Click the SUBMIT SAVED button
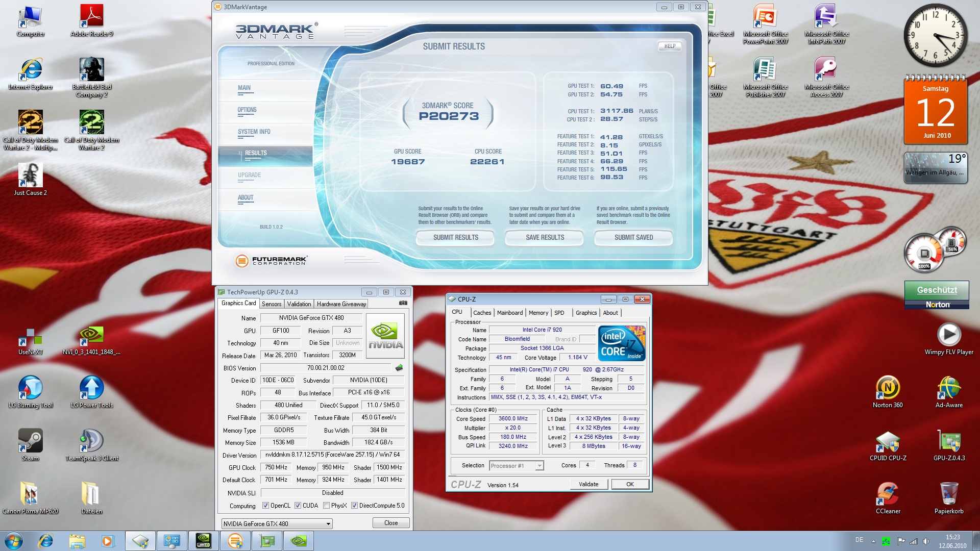This screenshot has width=980, height=551. [633, 238]
